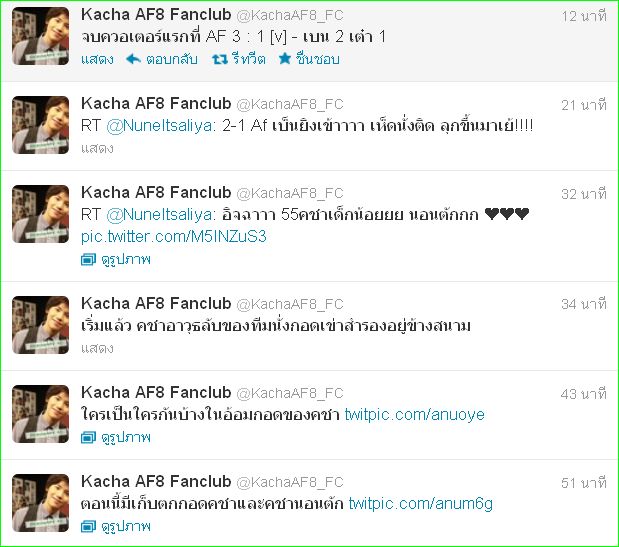Image resolution: width=619 pixels, height=547 pixels.
Task: Open the twitpic.com/anum6g link
Action: click(421, 504)
